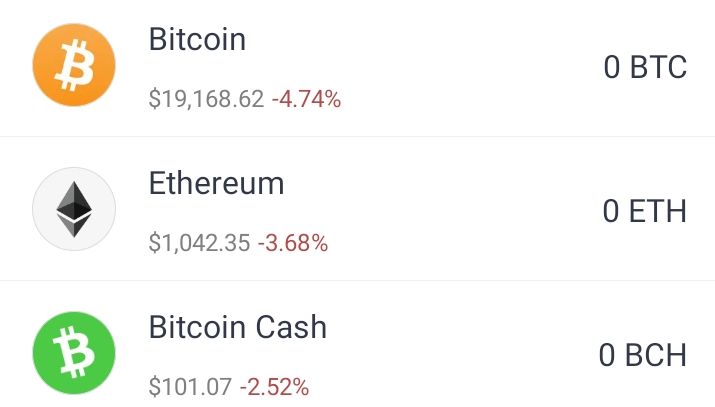
Task: Tap the orange Bitcoin logo icon
Action: 74,65
